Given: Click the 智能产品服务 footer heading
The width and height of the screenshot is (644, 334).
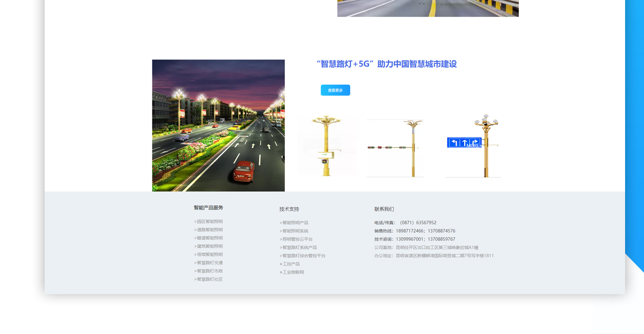Looking at the screenshot, I should [x=208, y=208].
